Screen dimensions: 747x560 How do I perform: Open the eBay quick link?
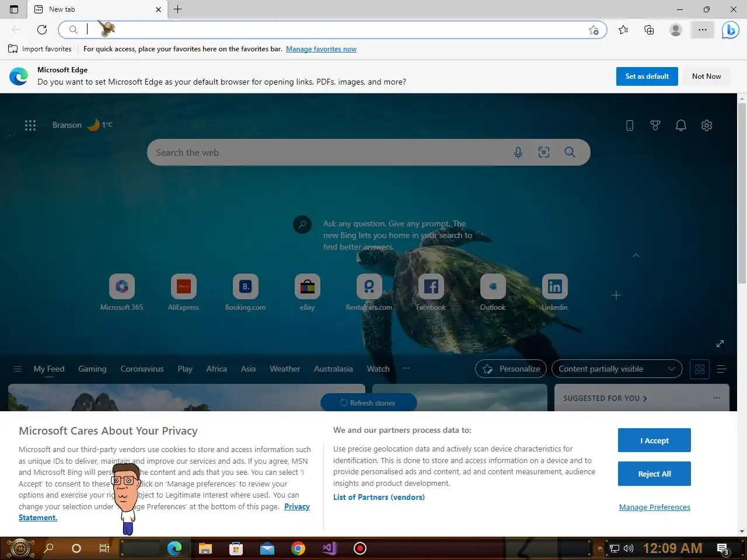pyautogui.click(x=308, y=292)
